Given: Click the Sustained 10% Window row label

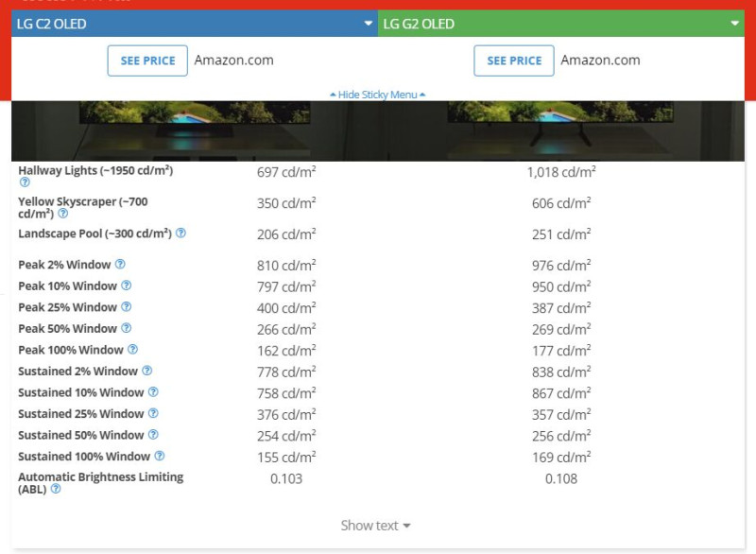Looking at the screenshot, I should tap(81, 392).
